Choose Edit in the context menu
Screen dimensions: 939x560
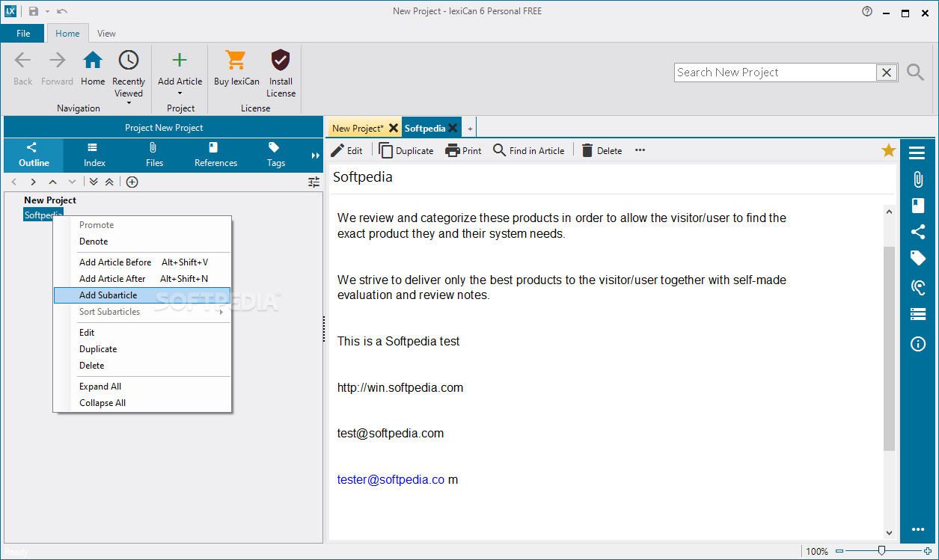142,333
